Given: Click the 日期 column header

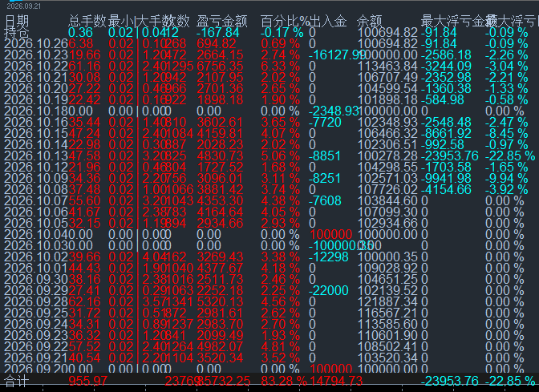Looking at the screenshot, I should (x=17, y=22).
